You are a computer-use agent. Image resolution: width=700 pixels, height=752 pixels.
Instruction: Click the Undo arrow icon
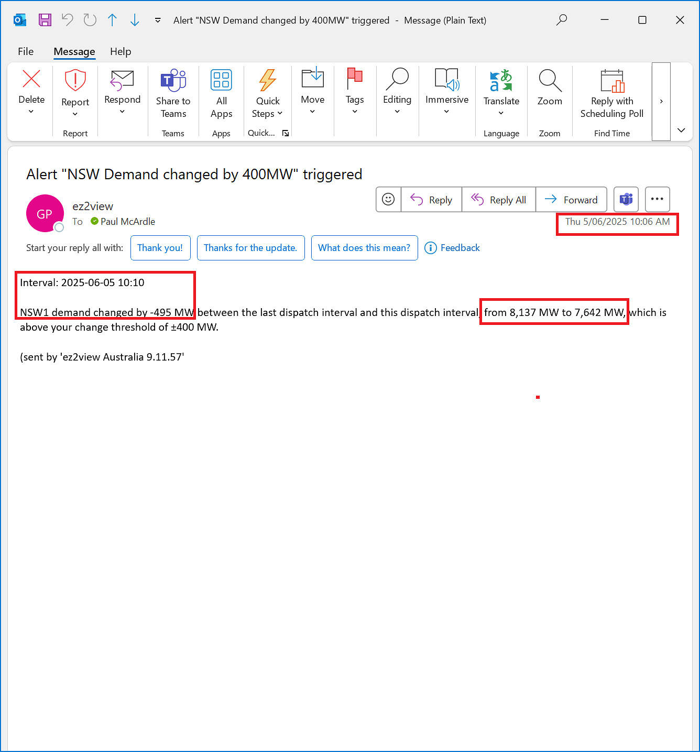[68, 20]
